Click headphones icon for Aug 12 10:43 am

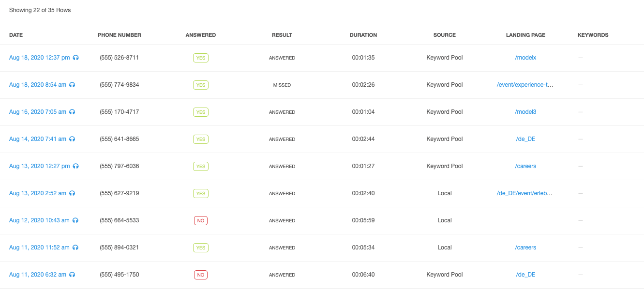click(x=75, y=220)
